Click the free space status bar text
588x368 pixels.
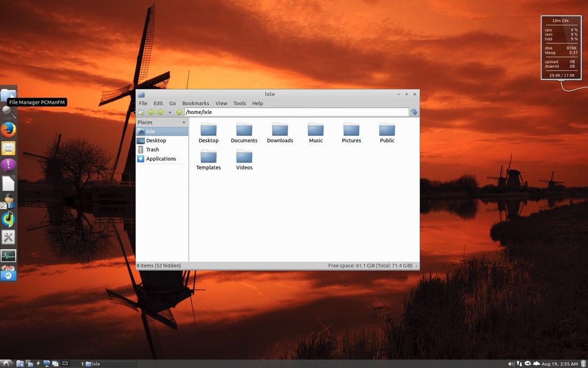click(370, 266)
